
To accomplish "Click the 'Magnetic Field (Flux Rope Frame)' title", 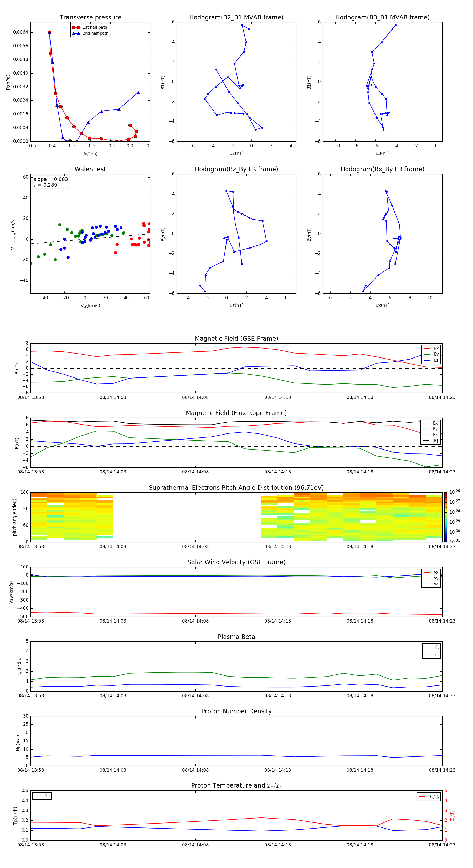I will pos(236,413).
